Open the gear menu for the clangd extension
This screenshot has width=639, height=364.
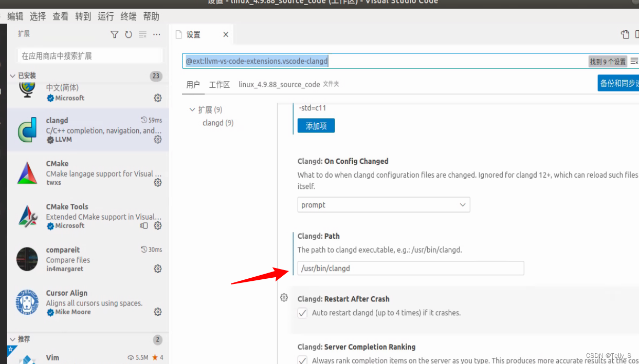click(157, 139)
